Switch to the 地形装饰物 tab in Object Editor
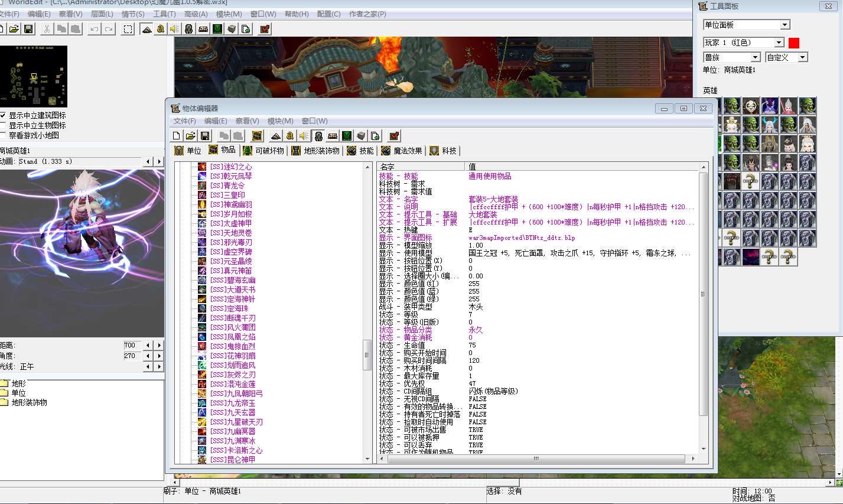Image resolution: width=843 pixels, height=504 pixels. click(x=316, y=151)
